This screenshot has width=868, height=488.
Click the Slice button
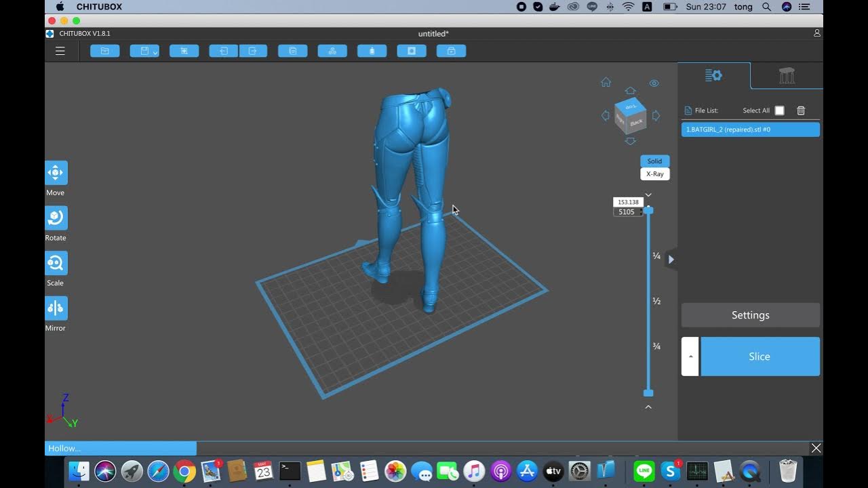click(759, 357)
